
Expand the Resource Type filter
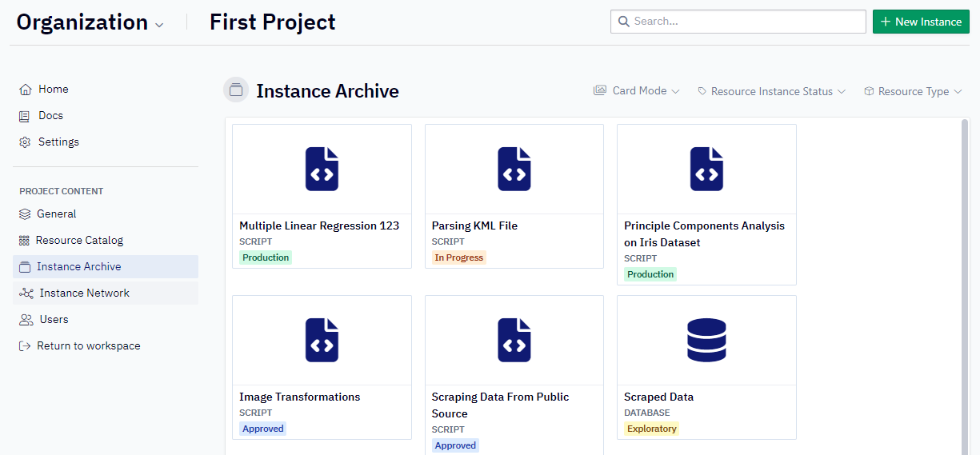913,92
